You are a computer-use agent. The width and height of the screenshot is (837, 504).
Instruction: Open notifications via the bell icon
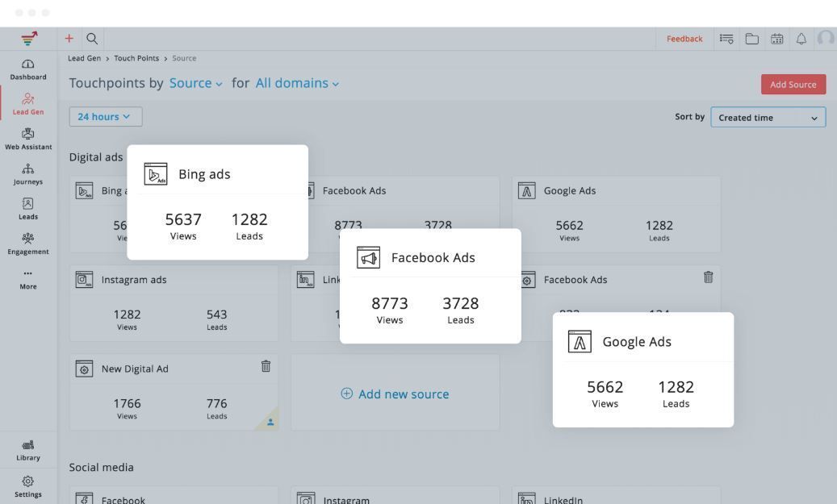click(801, 38)
